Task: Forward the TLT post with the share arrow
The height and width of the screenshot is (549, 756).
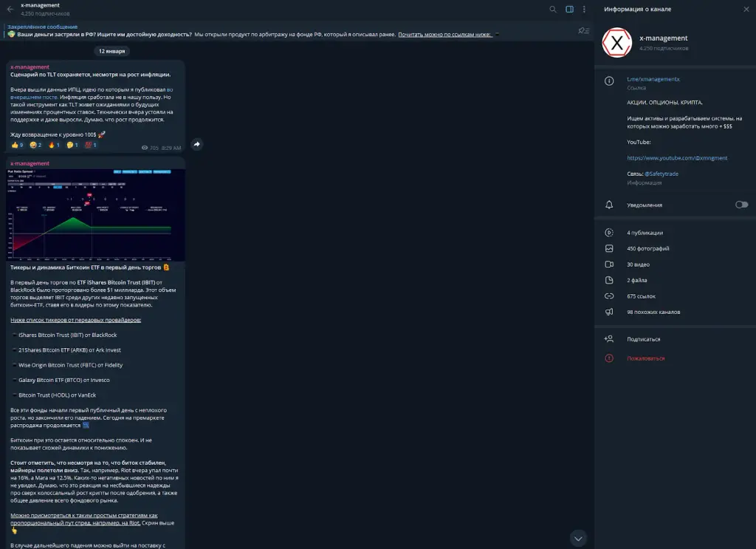Action: pos(196,144)
